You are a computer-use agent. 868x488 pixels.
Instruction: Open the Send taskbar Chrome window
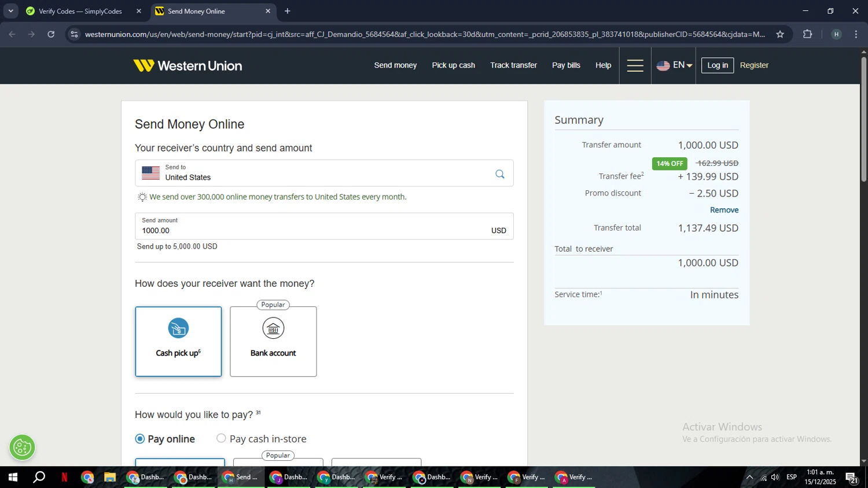[x=241, y=477]
